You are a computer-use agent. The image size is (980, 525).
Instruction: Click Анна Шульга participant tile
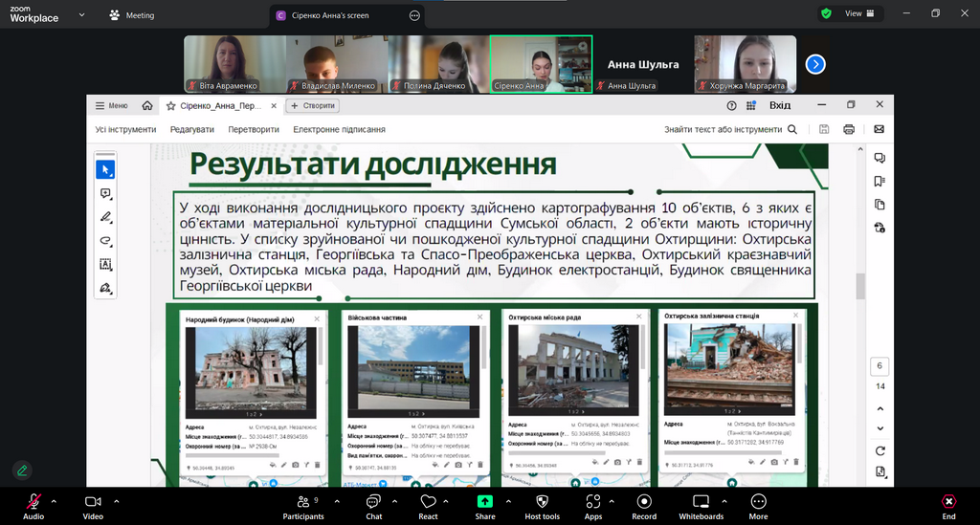(x=642, y=64)
